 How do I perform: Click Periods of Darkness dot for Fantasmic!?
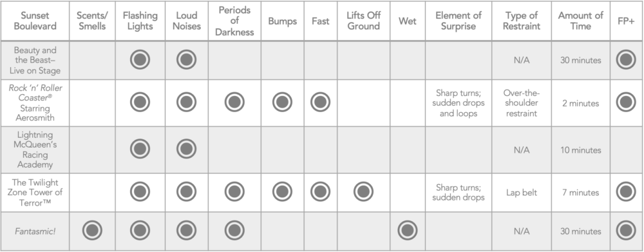234,231
